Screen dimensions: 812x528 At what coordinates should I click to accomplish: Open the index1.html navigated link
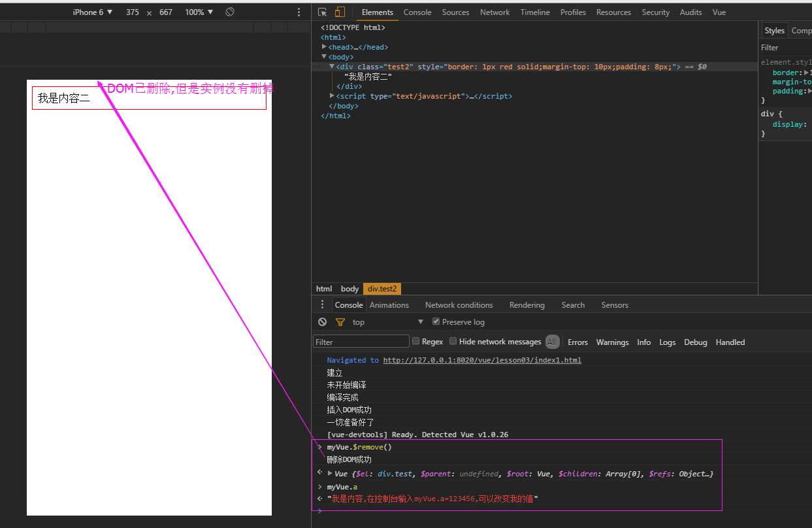pos(482,360)
